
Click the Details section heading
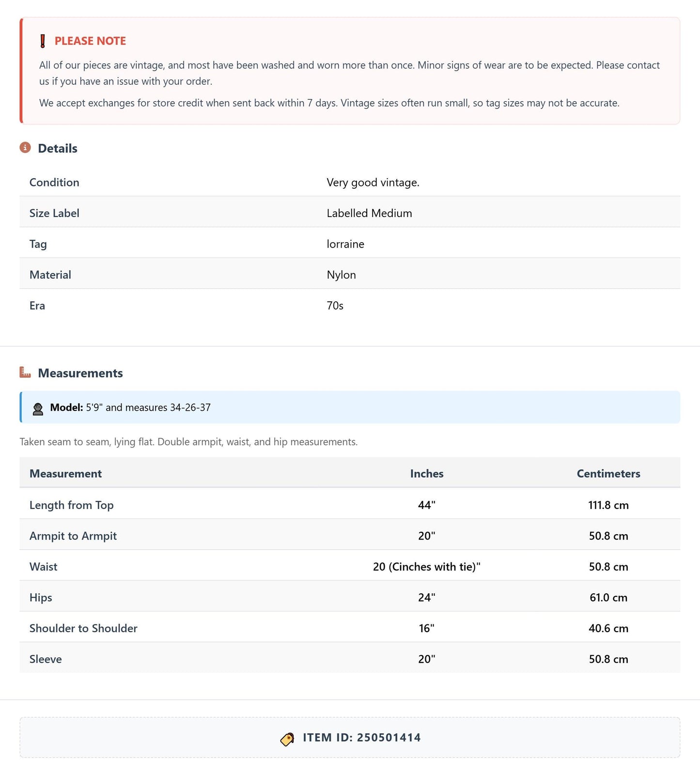pyautogui.click(x=58, y=148)
